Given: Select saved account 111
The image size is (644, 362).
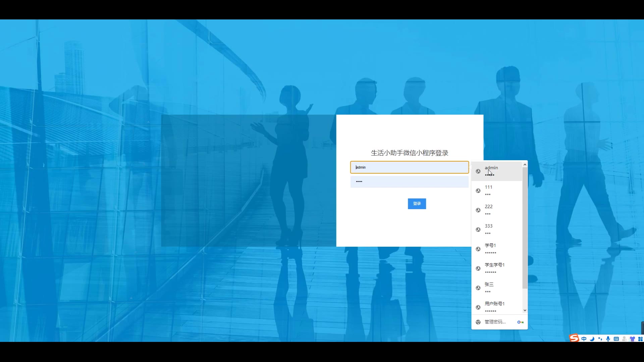Looking at the screenshot, I should click(497, 191).
